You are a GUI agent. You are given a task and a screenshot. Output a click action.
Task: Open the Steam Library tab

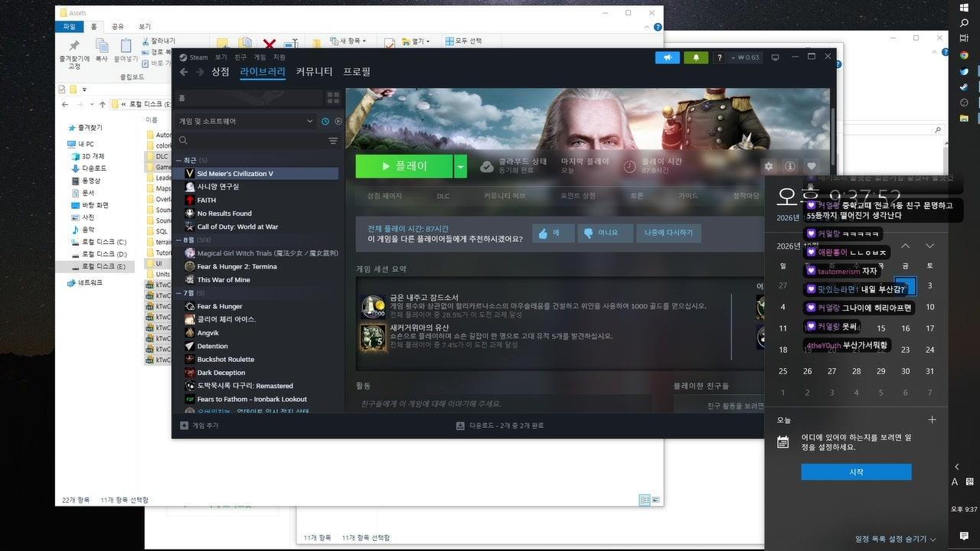coord(263,72)
